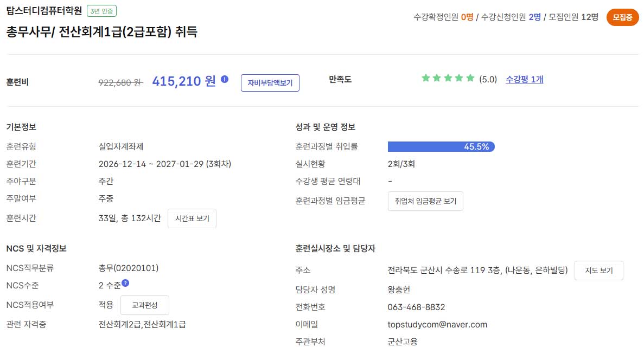The width and height of the screenshot is (644, 354).
Task: Click the discounted price 415,210 원
Action: point(183,81)
